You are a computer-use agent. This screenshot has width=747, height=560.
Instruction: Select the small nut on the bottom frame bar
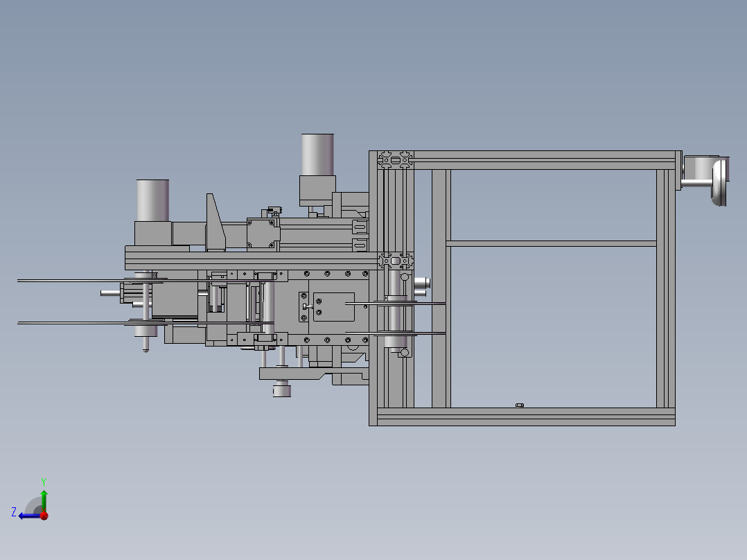520,405
